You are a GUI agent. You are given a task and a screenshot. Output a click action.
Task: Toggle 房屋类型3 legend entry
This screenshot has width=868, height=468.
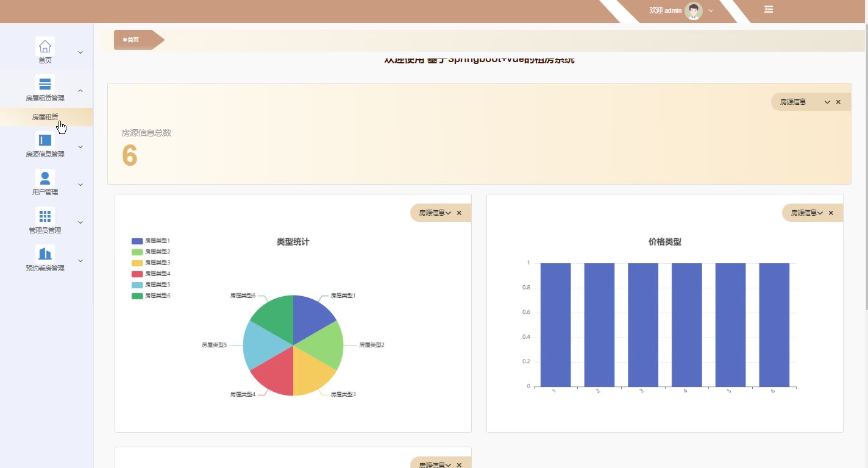(151, 263)
